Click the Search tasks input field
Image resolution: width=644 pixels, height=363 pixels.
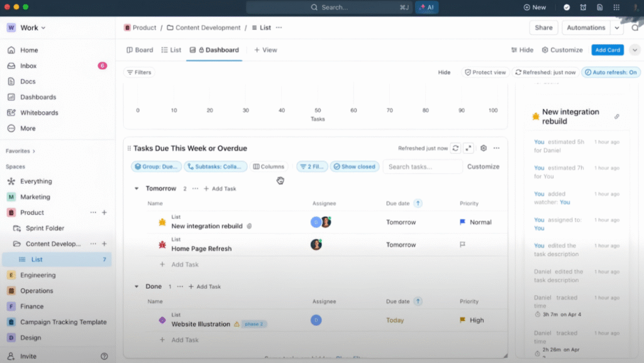click(x=423, y=167)
